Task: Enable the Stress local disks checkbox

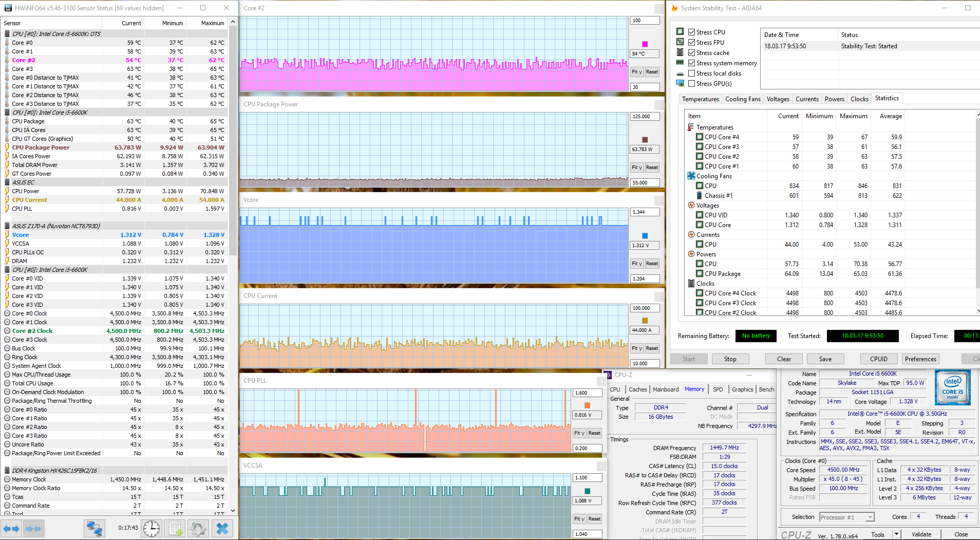Action: pyautogui.click(x=691, y=73)
